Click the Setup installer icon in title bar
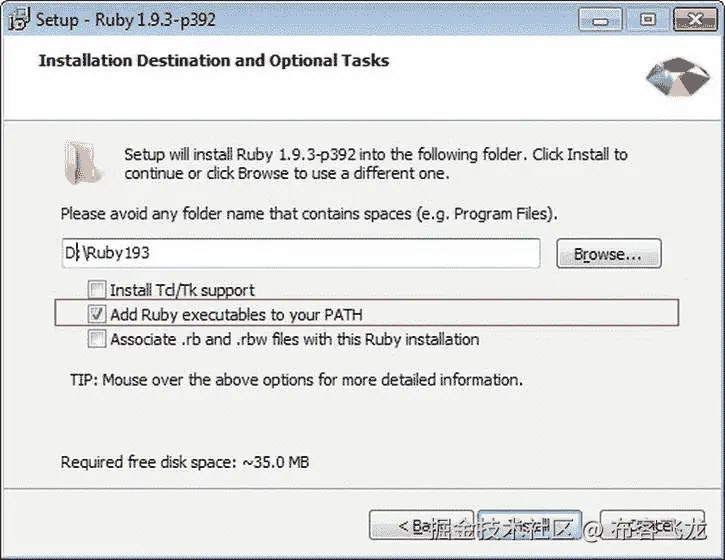Screen dimensions: 725x560 click(16, 19)
